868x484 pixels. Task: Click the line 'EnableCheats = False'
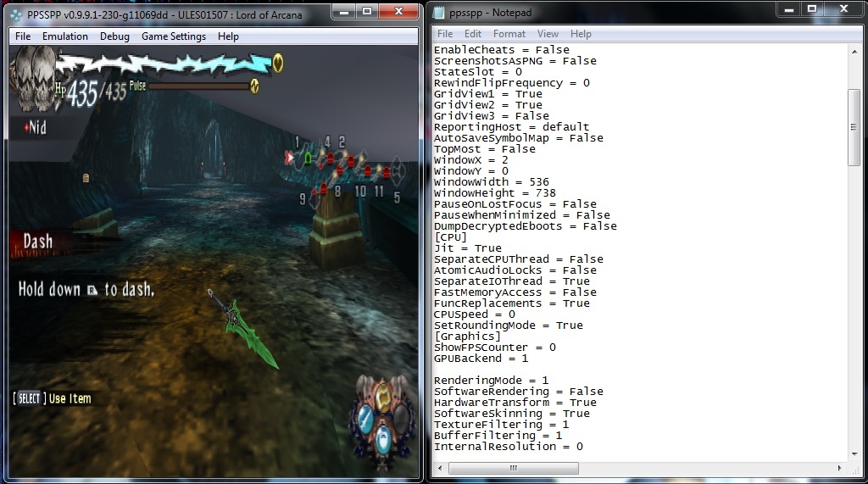click(502, 50)
